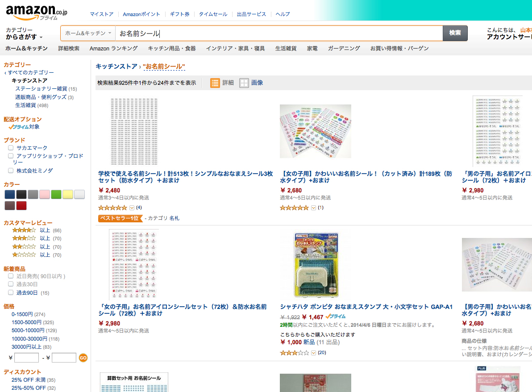Go to タイムセール in top navigation
The width and height of the screenshot is (532, 392).
[213, 14]
